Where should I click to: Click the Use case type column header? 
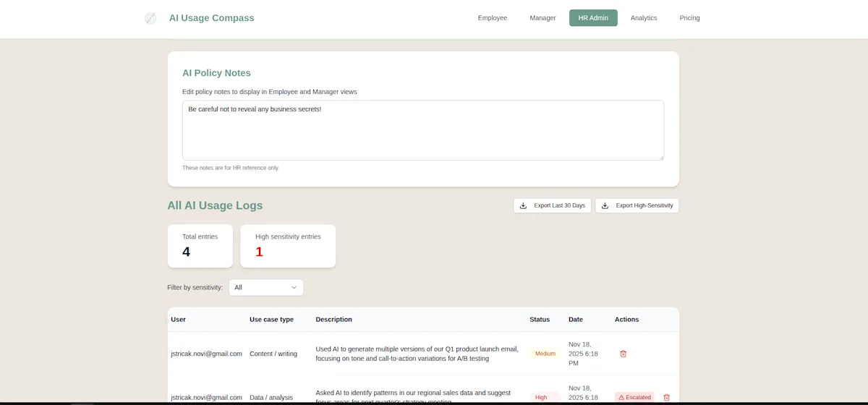(x=271, y=319)
